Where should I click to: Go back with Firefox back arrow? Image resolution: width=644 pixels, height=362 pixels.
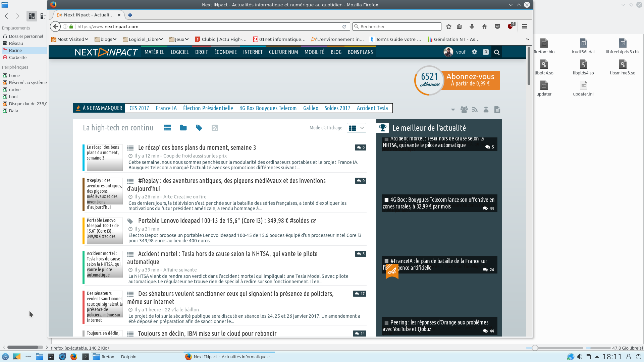[55, 26]
